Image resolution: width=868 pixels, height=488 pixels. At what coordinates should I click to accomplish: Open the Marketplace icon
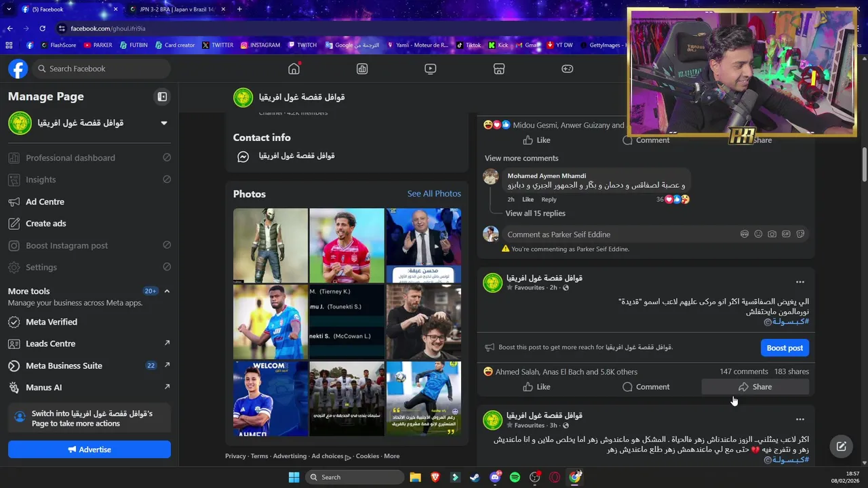click(x=498, y=68)
